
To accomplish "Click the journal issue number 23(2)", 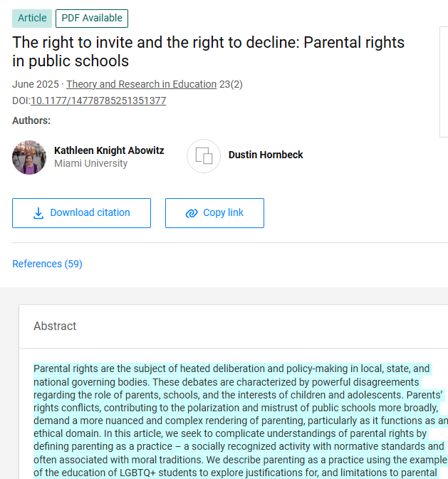I will (x=231, y=84).
